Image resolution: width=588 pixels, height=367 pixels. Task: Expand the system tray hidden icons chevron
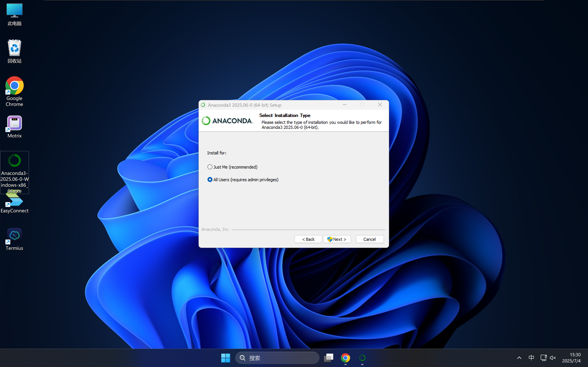pos(519,358)
